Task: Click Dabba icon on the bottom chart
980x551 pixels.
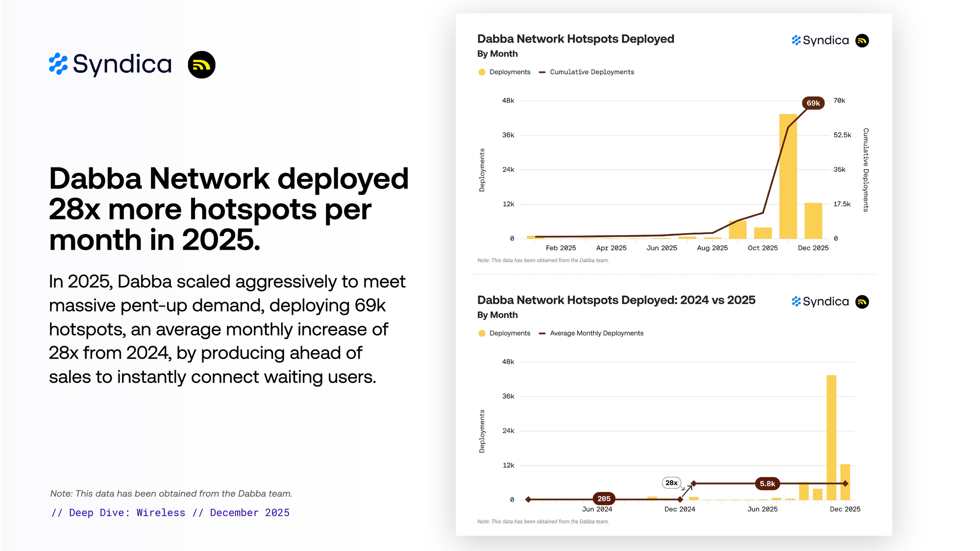Action: coord(862,302)
